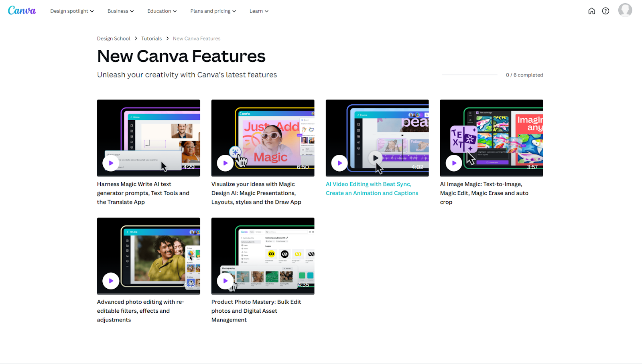Play the AI Image Magic video
Viewport: 642px width, 364px height.
point(454,163)
